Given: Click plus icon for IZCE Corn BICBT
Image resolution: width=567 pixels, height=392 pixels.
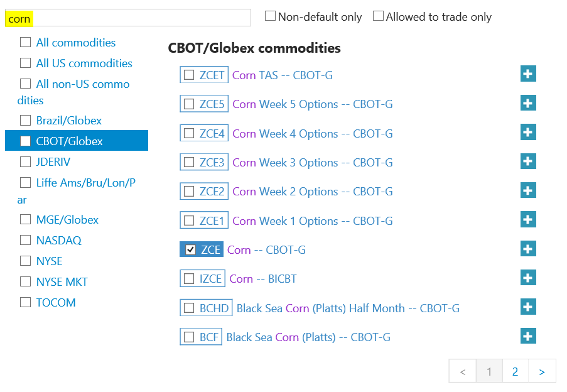Looking at the screenshot, I should click(528, 278).
